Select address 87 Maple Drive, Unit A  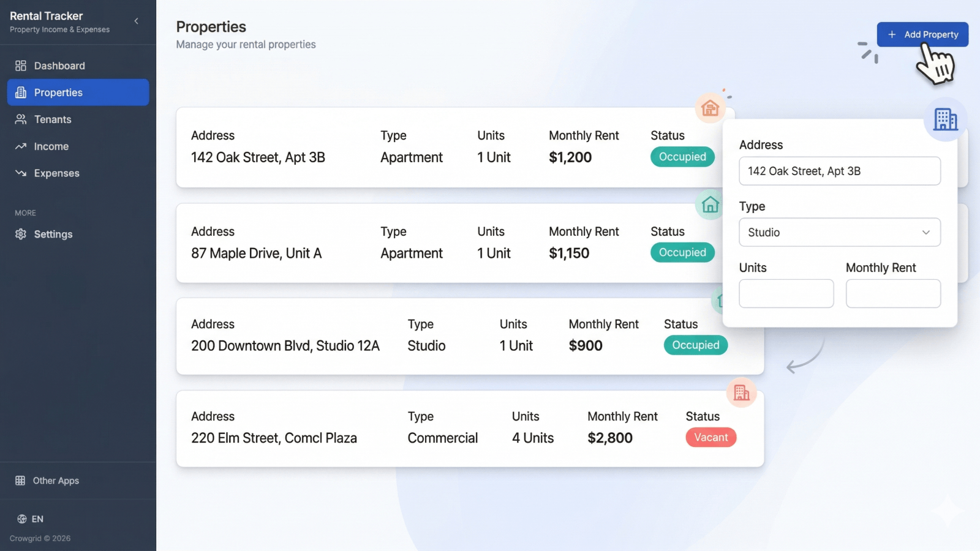tap(256, 253)
